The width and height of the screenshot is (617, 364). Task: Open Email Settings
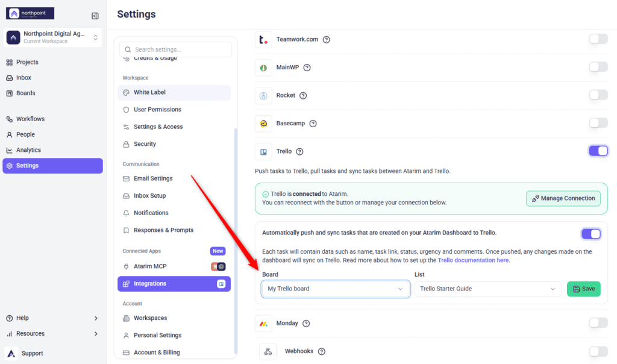coord(174,178)
